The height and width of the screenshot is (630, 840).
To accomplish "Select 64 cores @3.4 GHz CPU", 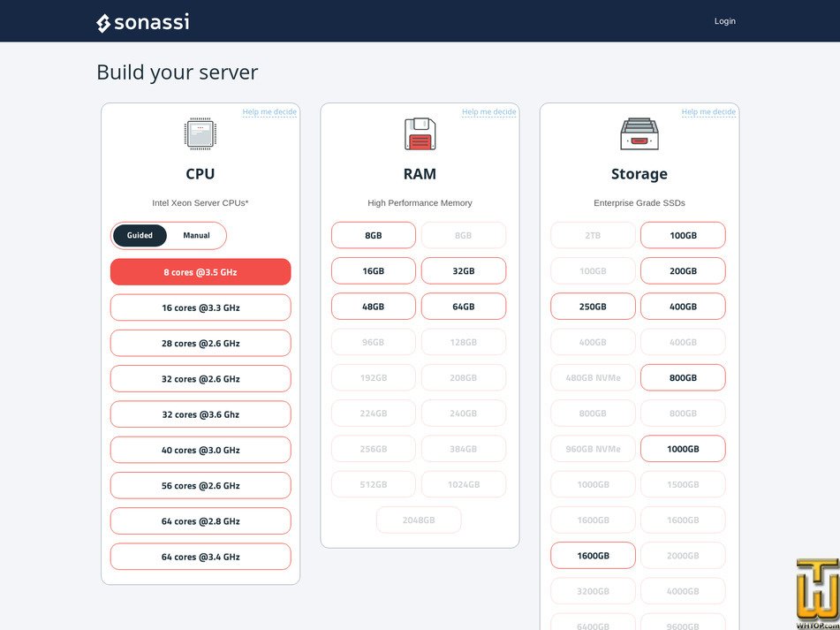I will (201, 558).
